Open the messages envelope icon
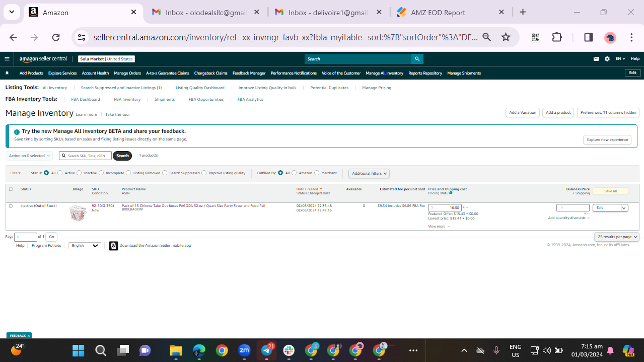 pos(596,59)
